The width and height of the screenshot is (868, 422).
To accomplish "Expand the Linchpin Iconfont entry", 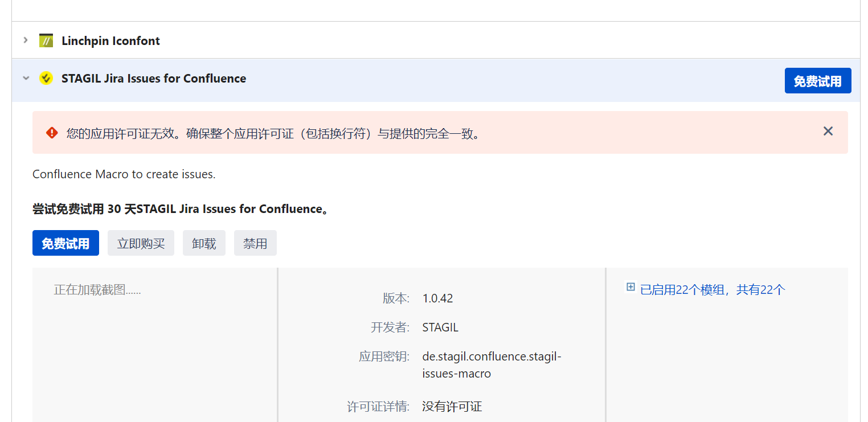I will coord(26,40).
